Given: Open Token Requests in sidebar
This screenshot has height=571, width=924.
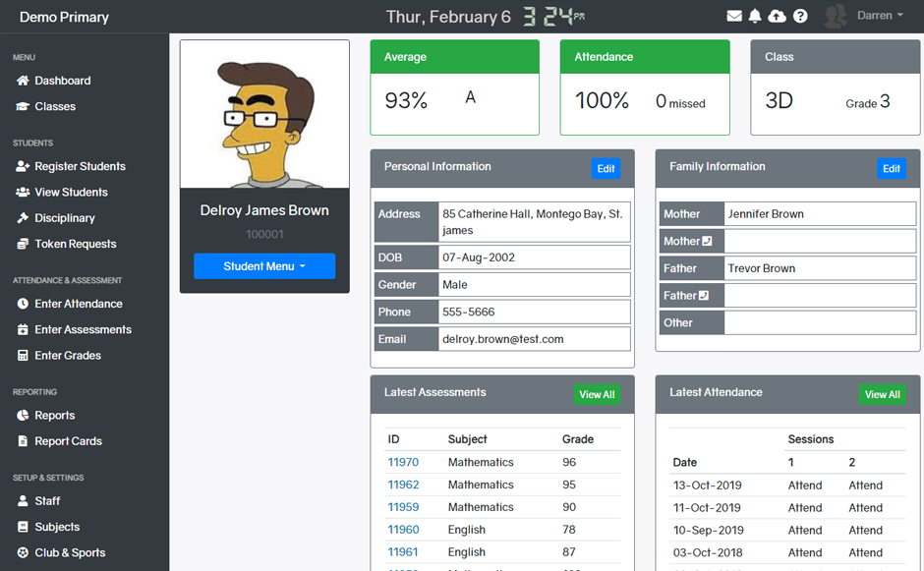Looking at the screenshot, I should click(76, 244).
